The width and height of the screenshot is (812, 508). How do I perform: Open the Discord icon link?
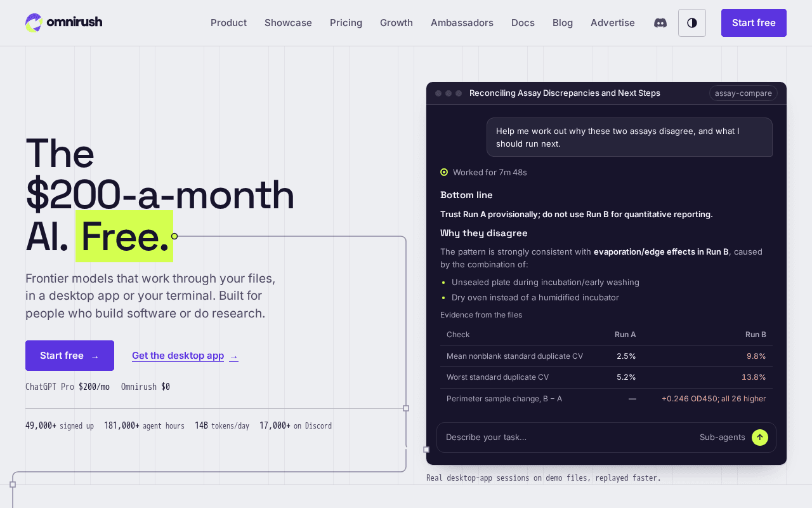click(660, 23)
